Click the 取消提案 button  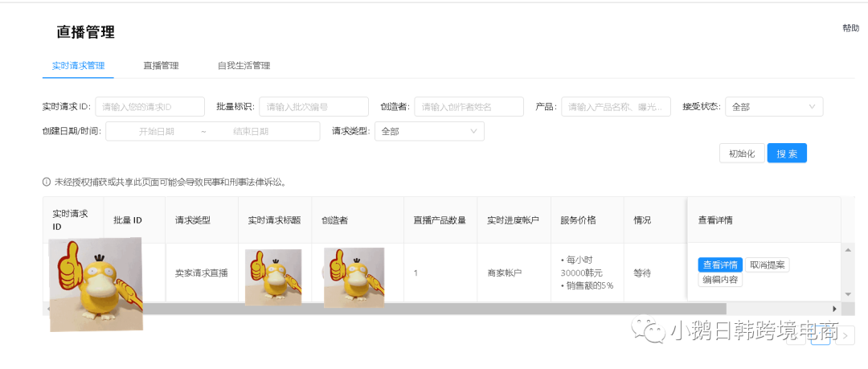[x=768, y=264]
